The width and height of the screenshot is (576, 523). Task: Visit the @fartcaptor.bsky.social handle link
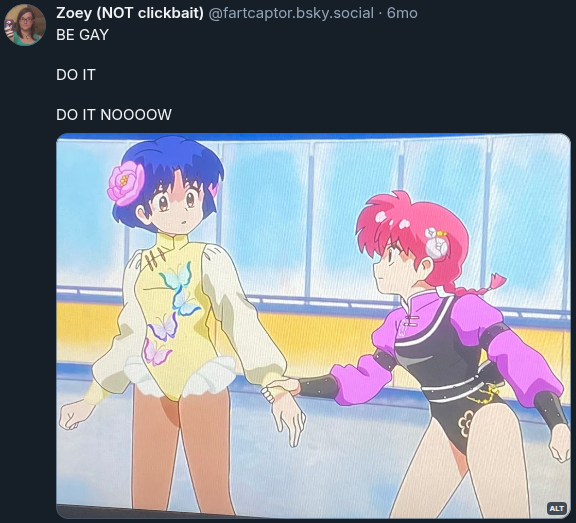pos(291,13)
